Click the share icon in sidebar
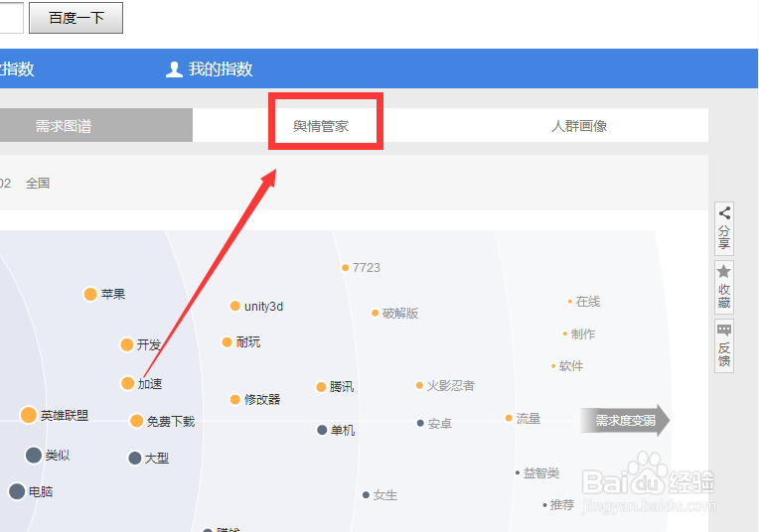 click(x=724, y=212)
